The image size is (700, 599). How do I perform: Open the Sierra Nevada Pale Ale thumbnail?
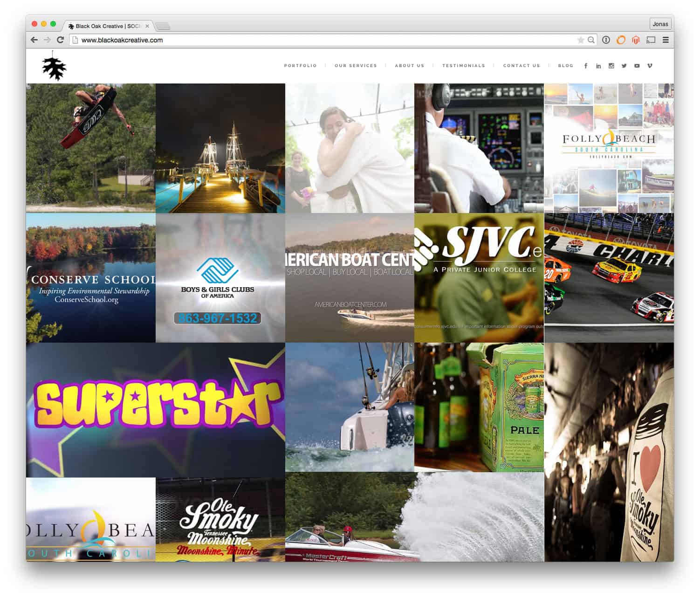pos(479,407)
